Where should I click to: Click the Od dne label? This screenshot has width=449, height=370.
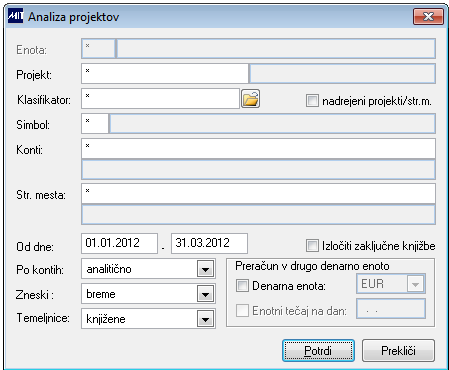(35, 247)
